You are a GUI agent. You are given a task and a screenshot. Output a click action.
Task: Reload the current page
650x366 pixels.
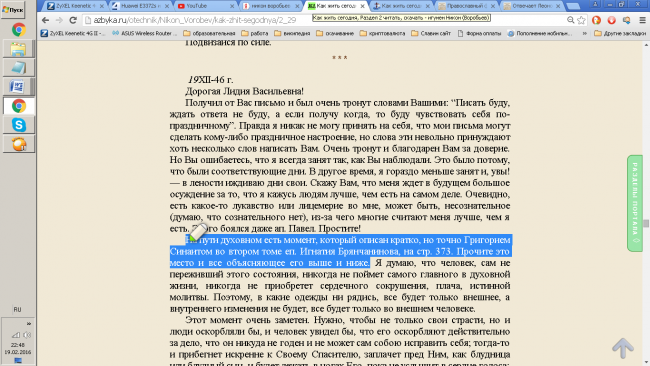coord(73,20)
